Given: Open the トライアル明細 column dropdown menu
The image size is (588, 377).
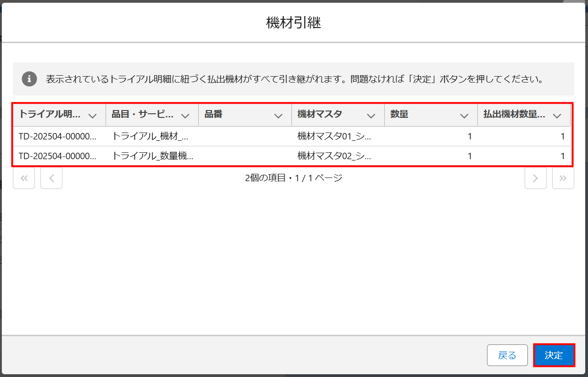Looking at the screenshot, I should pyautogui.click(x=92, y=116).
